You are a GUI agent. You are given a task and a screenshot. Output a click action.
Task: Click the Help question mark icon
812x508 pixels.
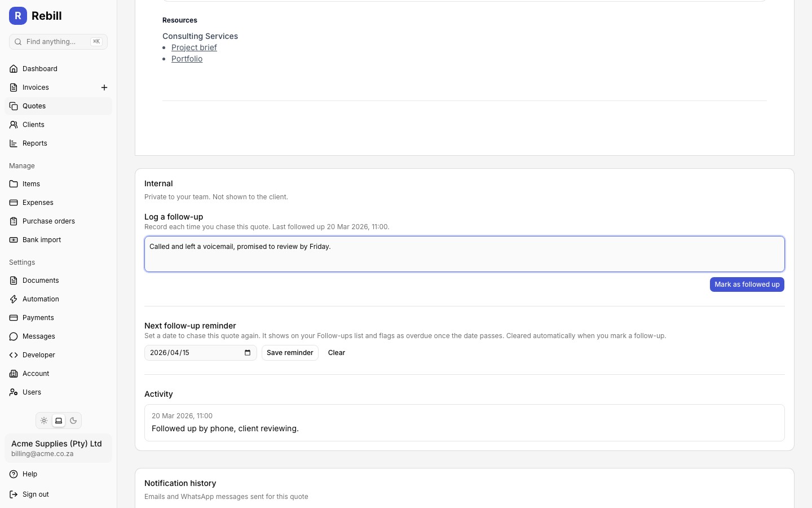click(14, 474)
